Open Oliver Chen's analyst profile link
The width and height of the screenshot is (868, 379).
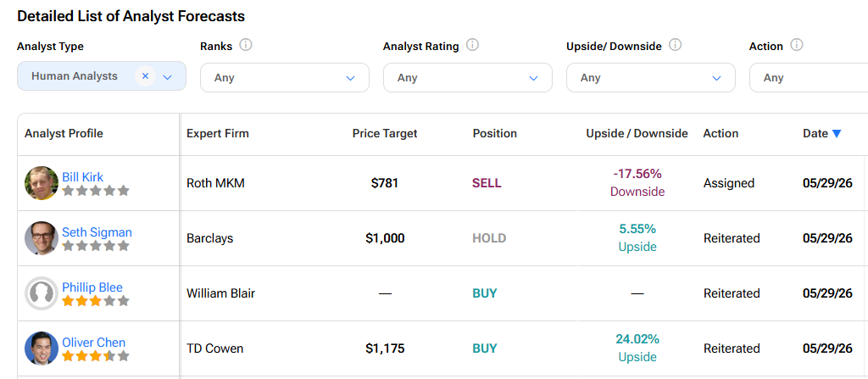click(93, 343)
